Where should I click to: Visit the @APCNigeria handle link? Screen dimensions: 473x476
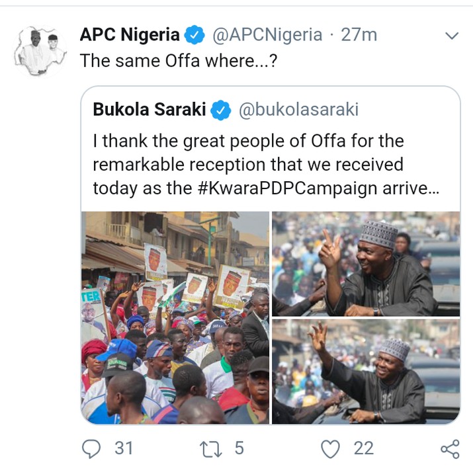267,35
